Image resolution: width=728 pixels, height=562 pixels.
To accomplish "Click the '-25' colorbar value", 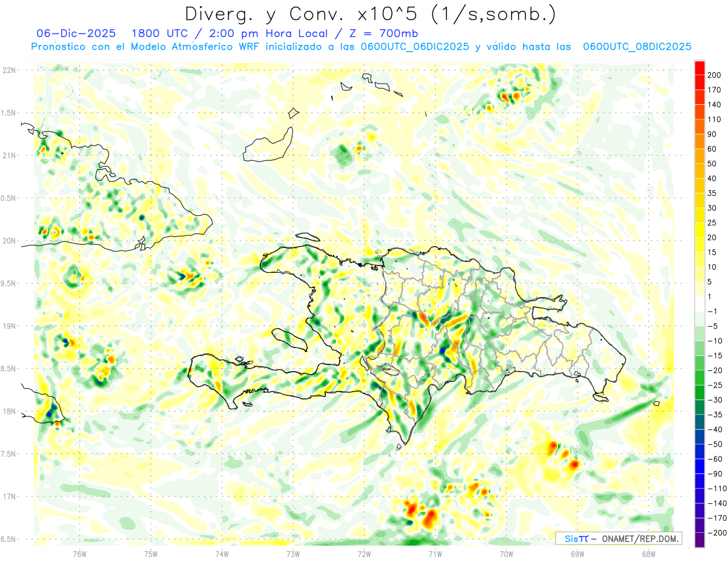I will (715, 386).
